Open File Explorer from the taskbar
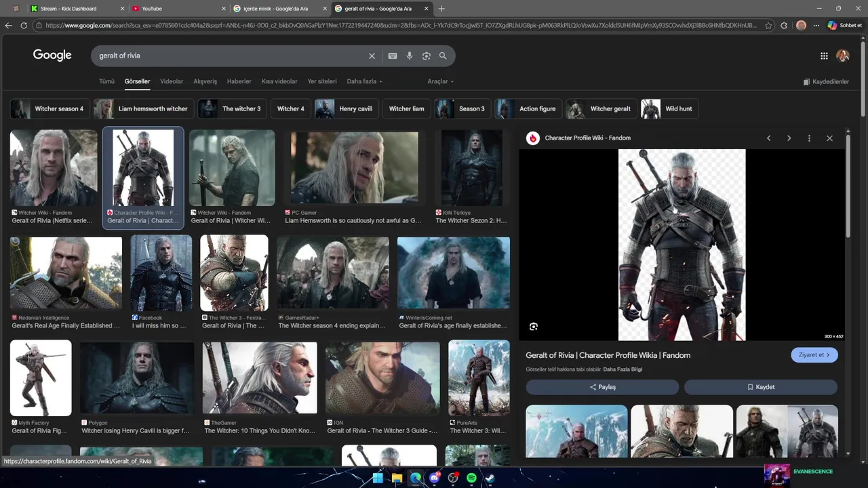Screen dimensions: 868x488 click(397, 479)
